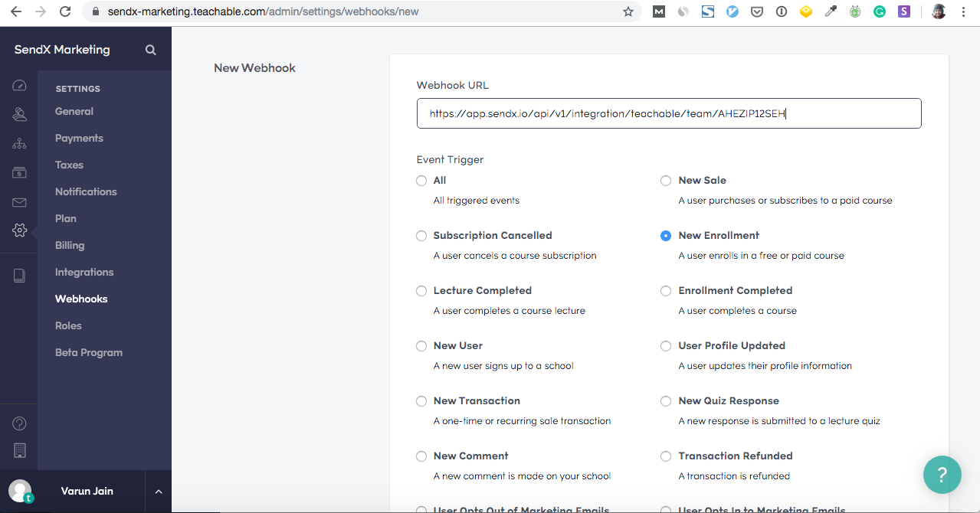Open the Courses book icon in sidebar

tap(19, 276)
